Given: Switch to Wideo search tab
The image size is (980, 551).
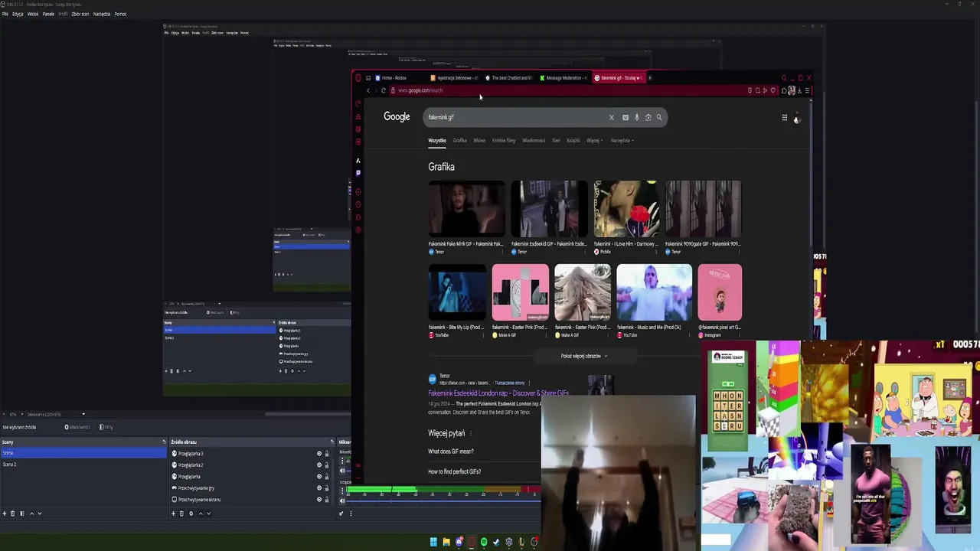Looking at the screenshot, I should (479, 141).
